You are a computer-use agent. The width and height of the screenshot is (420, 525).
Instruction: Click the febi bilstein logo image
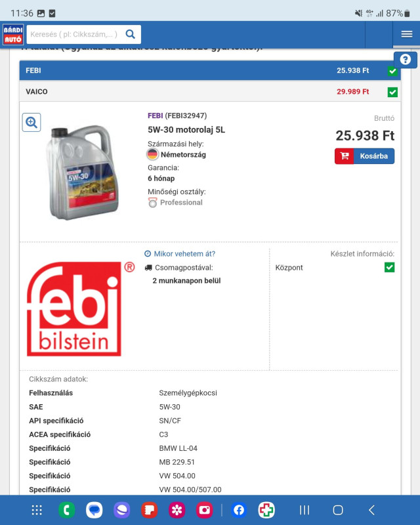point(80,308)
